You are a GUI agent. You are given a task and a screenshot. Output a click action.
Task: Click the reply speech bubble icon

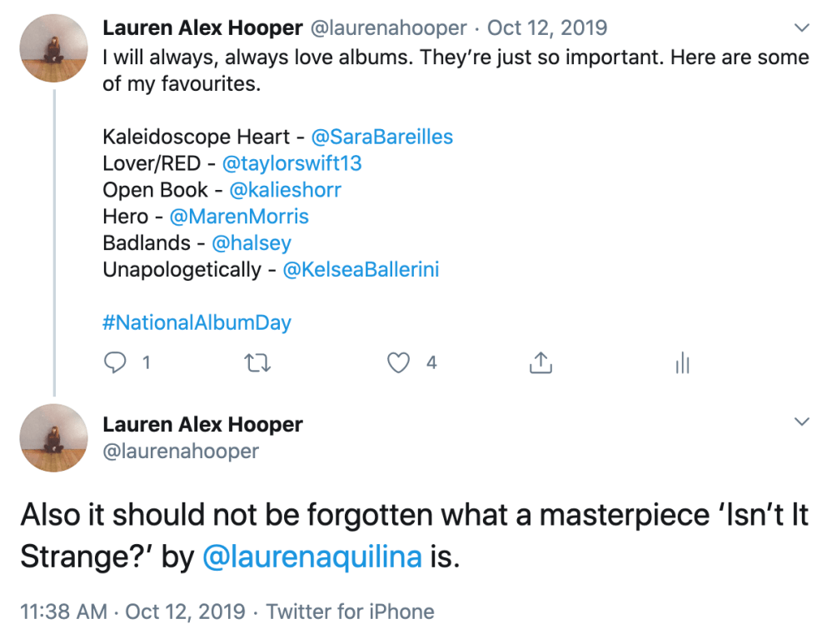[115, 362]
